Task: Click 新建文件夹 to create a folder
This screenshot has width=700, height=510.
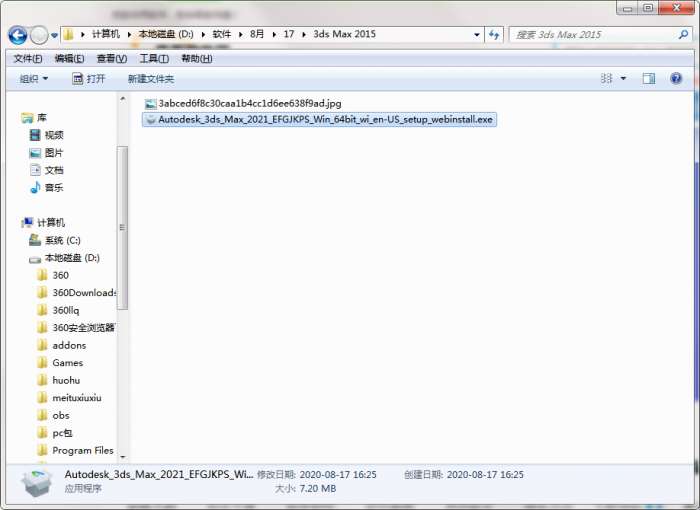Action: click(x=150, y=79)
